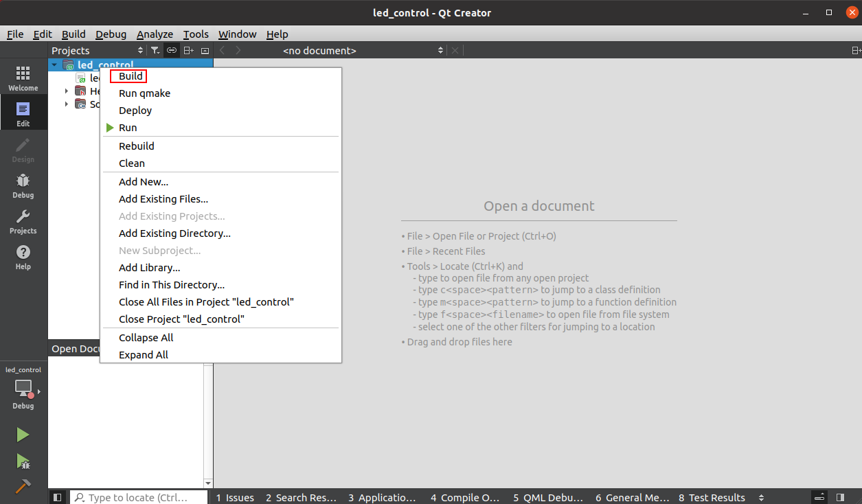Image resolution: width=862 pixels, height=504 pixels.
Task: Toggle the left sidebar visibility
Action: (58, 497)
